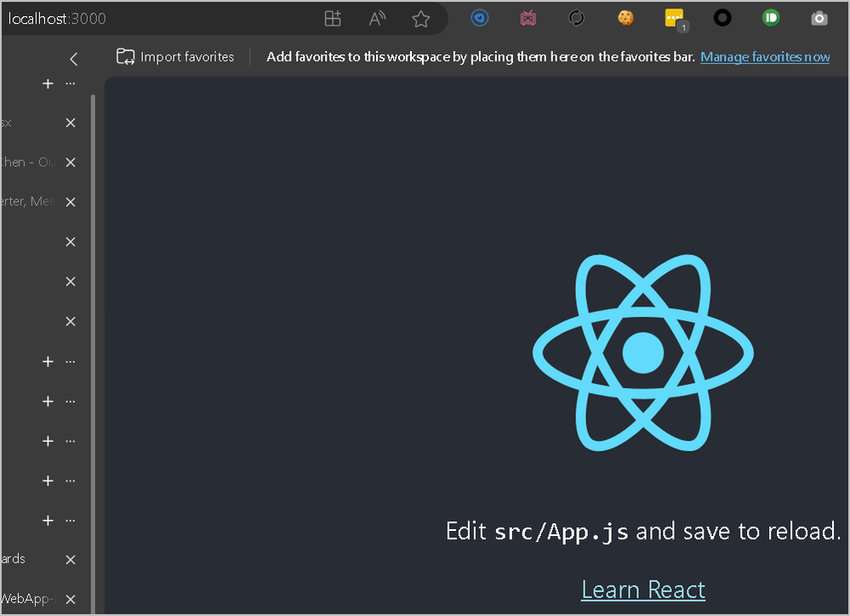Open the green Pushbullet extension icon
This screenshot has width=850, height=616.
(x=770, y=18)
